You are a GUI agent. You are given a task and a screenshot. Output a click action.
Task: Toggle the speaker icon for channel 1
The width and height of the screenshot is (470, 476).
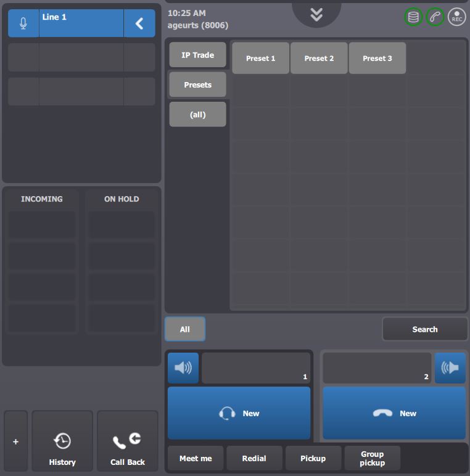[183, 367]
